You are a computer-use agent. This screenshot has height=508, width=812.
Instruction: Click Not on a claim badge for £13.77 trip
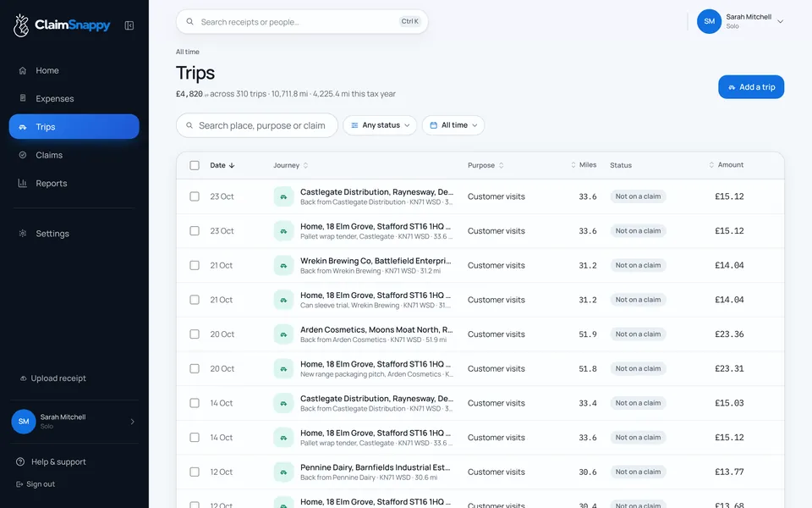638,472
